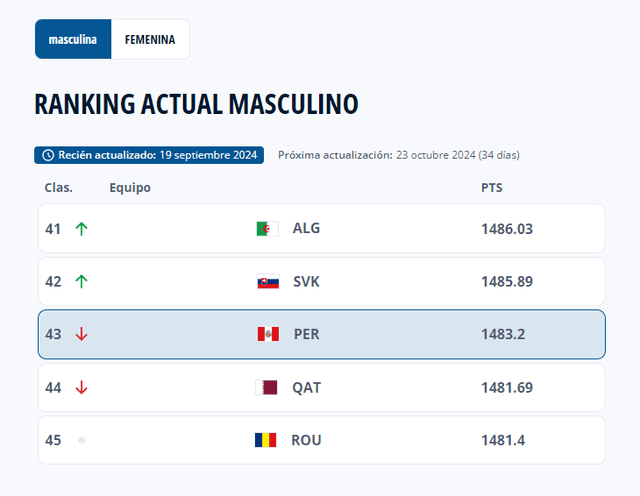Click the Qatar flag icon

coord(267,387)
